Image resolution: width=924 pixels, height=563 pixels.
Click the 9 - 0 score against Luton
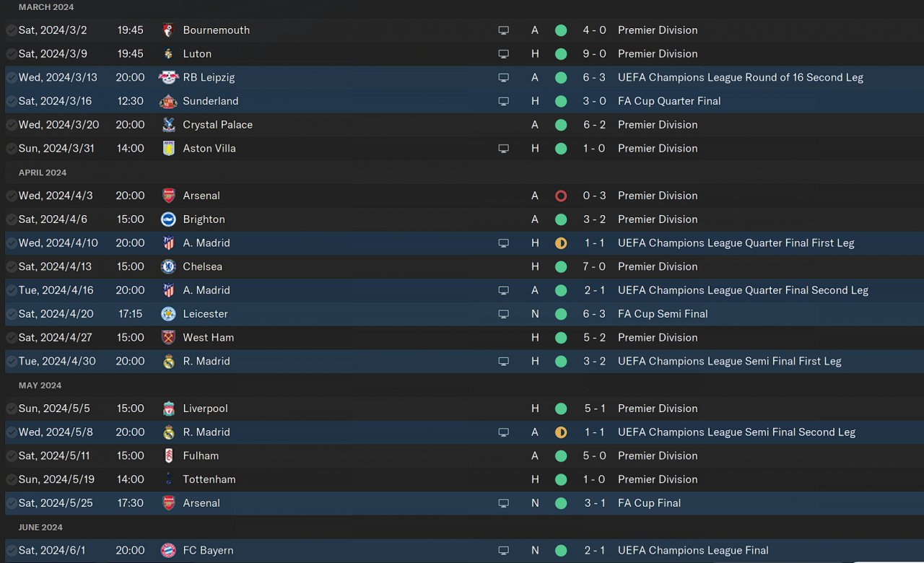point(594,54)
